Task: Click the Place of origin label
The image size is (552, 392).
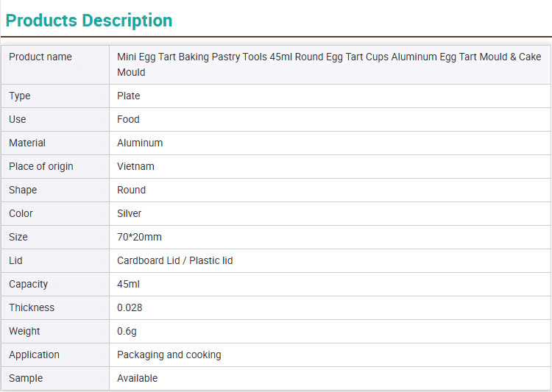Action: click(41, 166)
